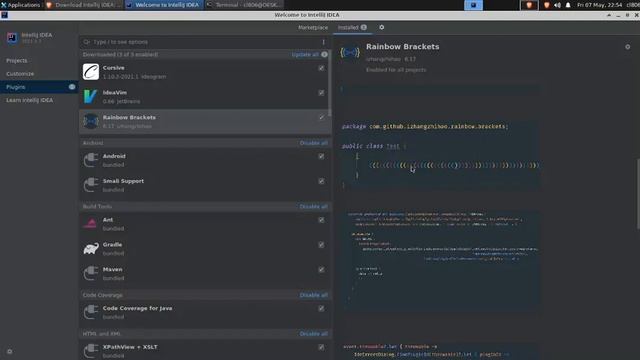Click the Rainbow Brackets logo in details panel
This screenshot has width=640, height=360.
pos(350,52)
